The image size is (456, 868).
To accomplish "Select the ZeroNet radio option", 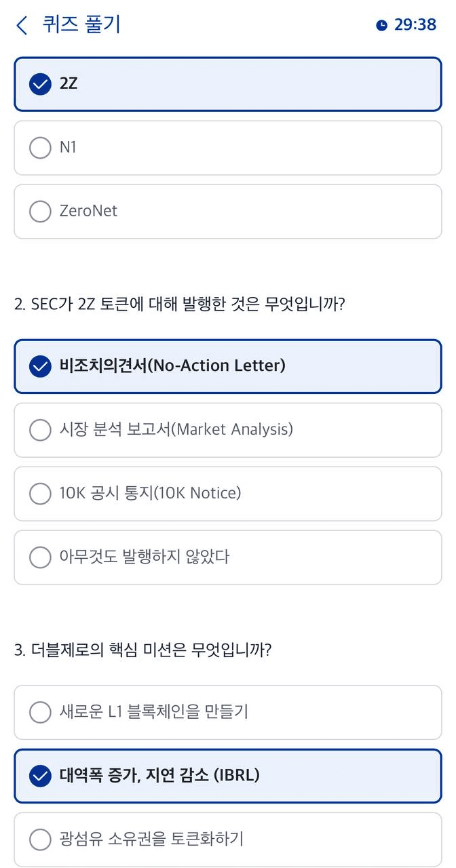I will point(41,211).
